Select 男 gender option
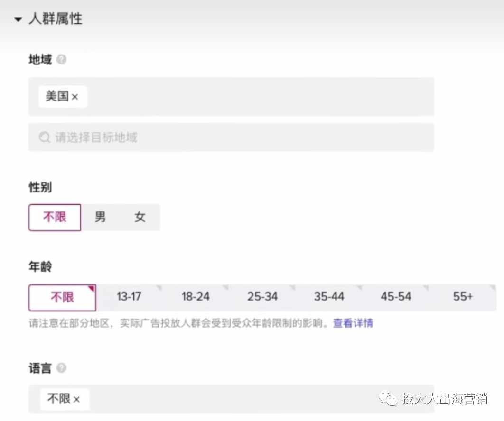Screen dimensions: 504x421 pyautogui.click(x=100, y=218)
